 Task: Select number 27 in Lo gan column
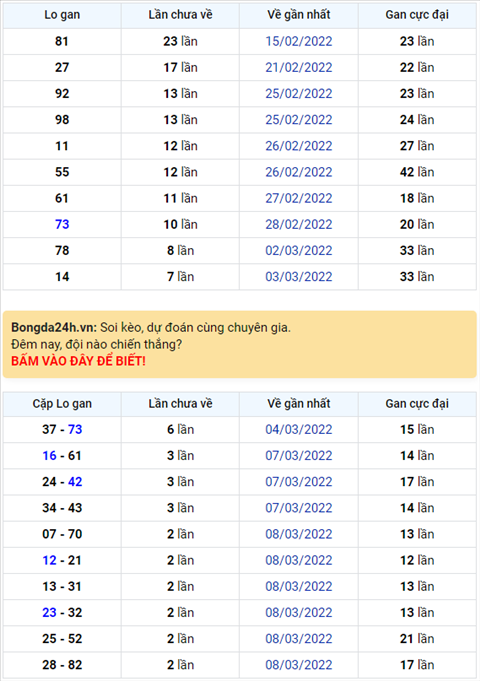pos(62,67)
